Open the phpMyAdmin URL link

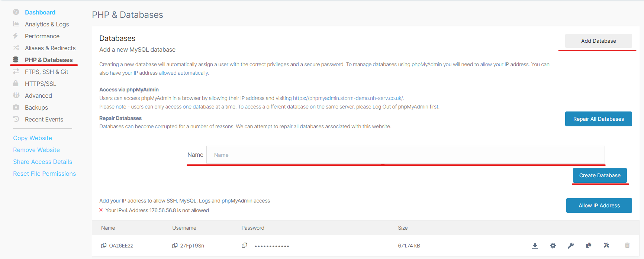point(348,98)
